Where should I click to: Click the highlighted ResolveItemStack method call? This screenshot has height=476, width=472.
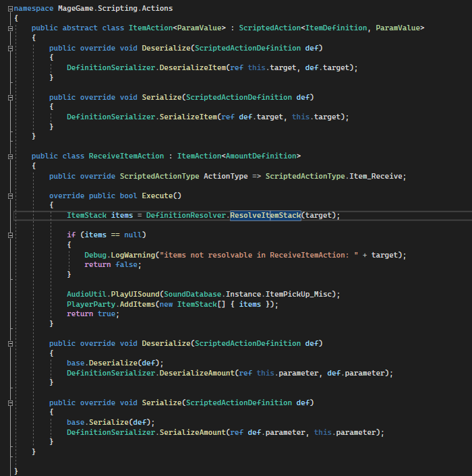click(265, 215)
